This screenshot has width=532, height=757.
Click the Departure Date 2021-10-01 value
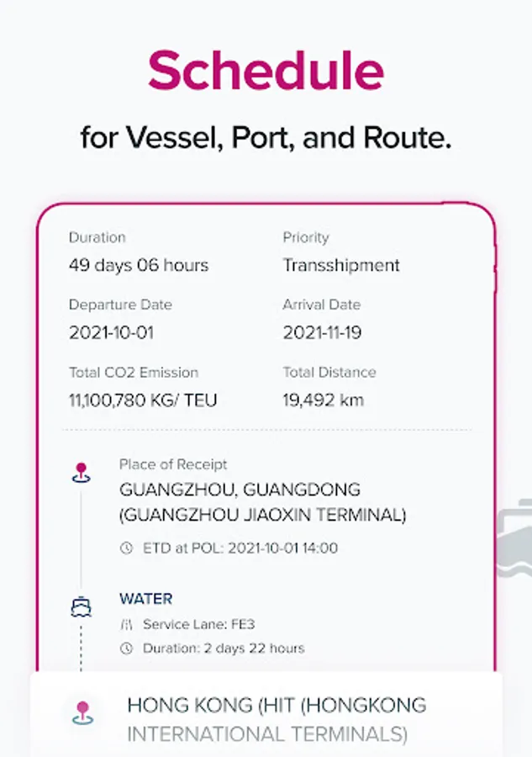111,332
